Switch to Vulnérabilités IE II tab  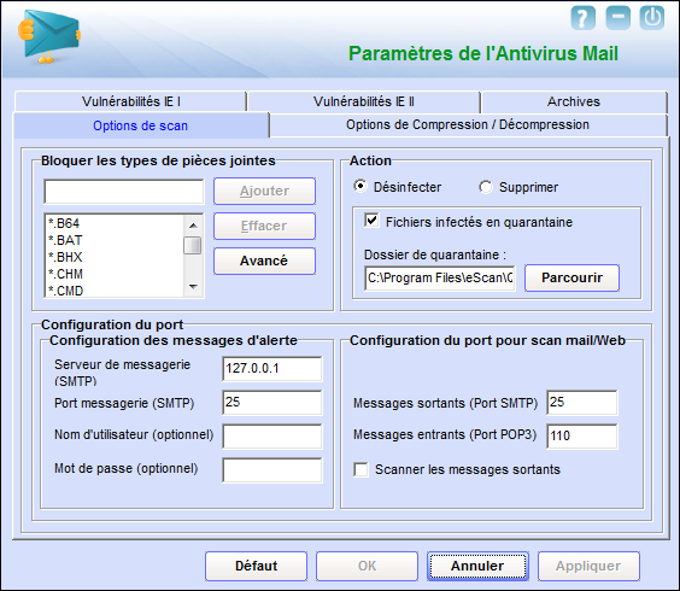tap(364, 101)
